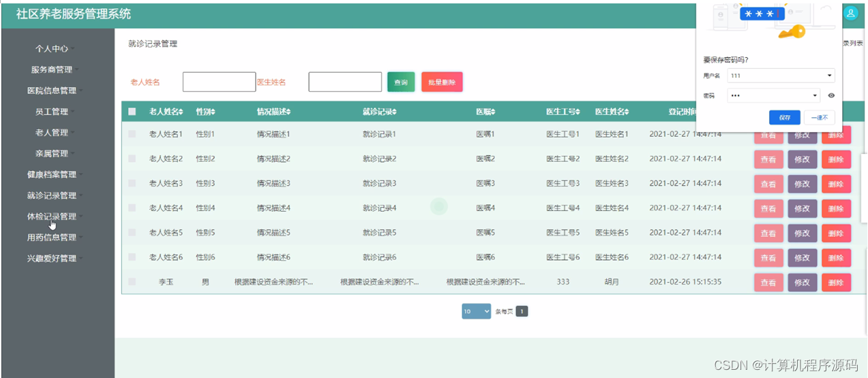Click cell 医生姓名 胡月
The width and height of the screenshot is (868, 378).
612,281
